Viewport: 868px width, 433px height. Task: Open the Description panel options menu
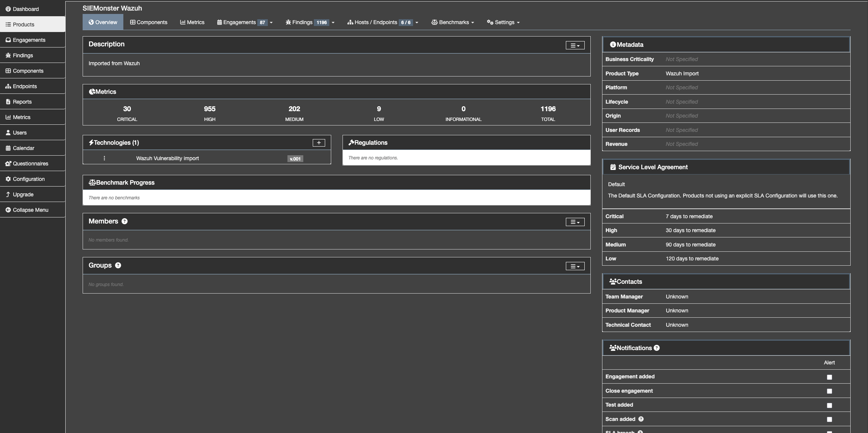(575, 45)
